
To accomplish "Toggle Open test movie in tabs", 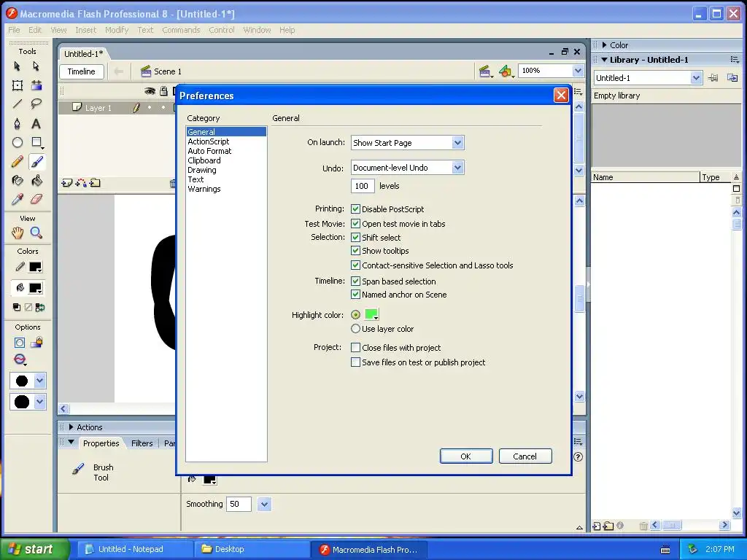I will (x=355, y=223).
